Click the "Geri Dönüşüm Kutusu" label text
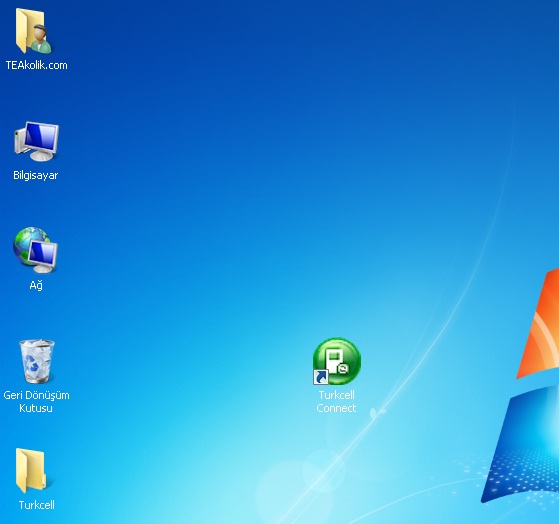 point(36,401)
